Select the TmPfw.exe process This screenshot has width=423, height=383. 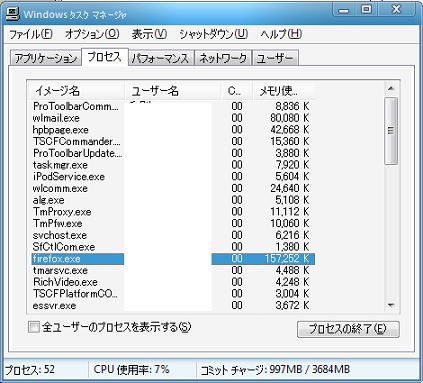coord(173,223)
